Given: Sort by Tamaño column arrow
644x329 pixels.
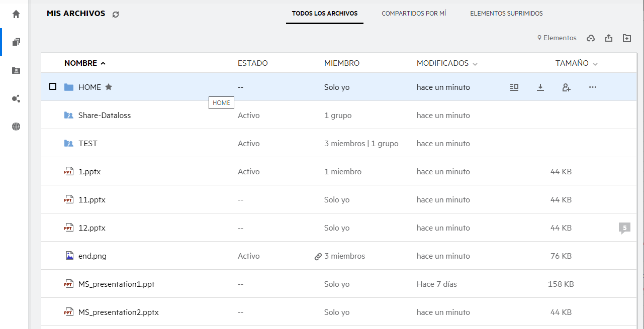Looking at the screenshot, I should coord(595,64).
